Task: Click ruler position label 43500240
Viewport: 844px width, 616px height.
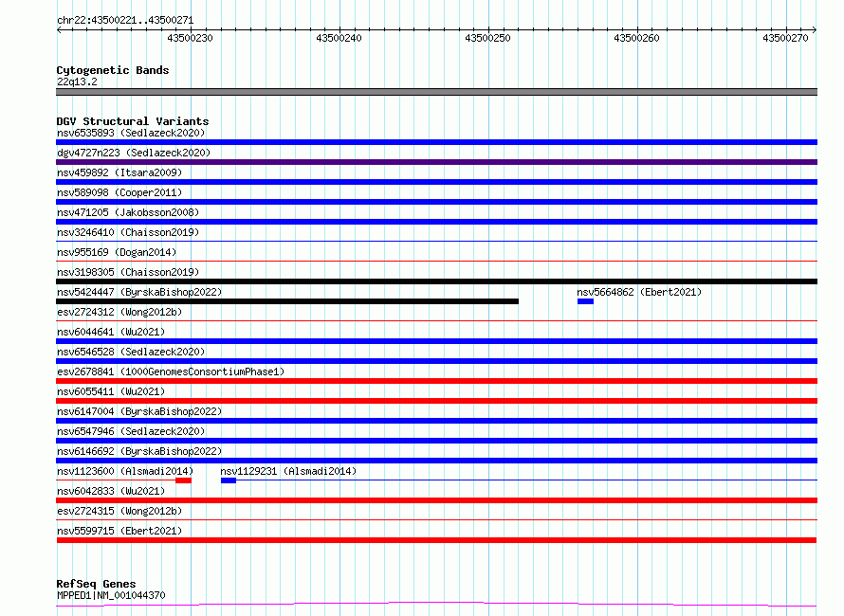Action: (x=339, y=38)
